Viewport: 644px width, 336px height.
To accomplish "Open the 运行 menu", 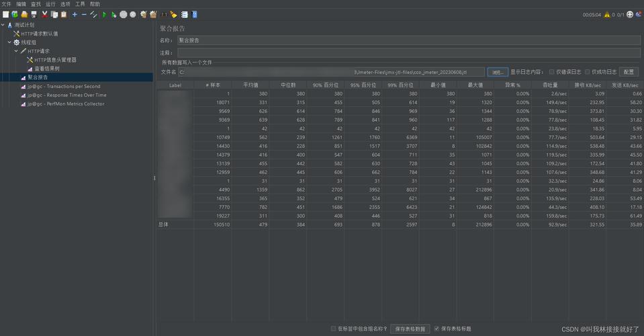I will pyautogui.click(x=50, y=4).
